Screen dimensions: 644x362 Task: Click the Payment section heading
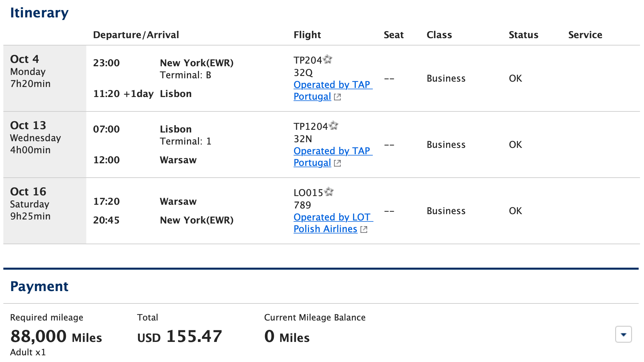tap(39, 286)
